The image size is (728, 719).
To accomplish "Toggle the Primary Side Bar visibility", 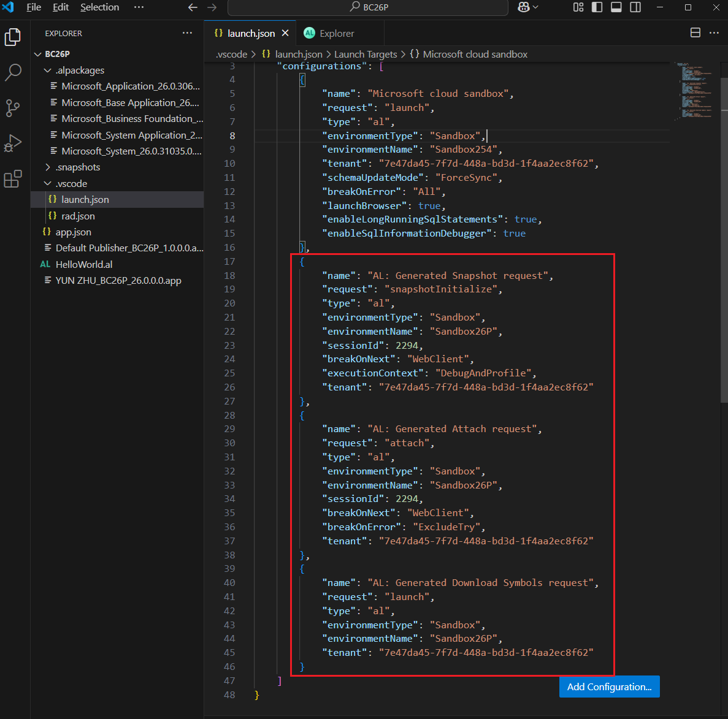I will click(x=596, y=7).
